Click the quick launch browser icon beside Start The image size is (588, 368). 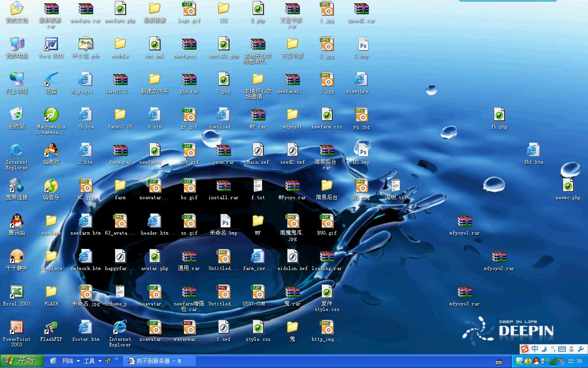pyautogui.click(x=53, y=361)
